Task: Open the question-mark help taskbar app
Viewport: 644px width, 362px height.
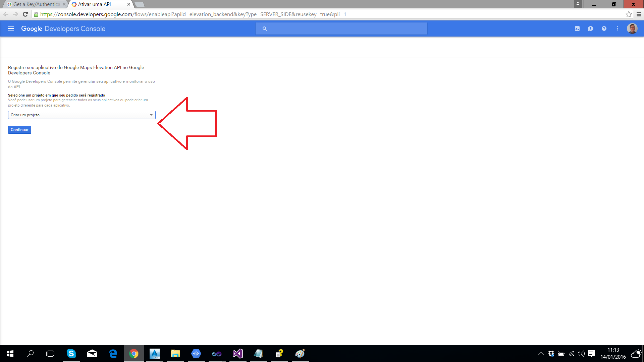Action: 279,354
